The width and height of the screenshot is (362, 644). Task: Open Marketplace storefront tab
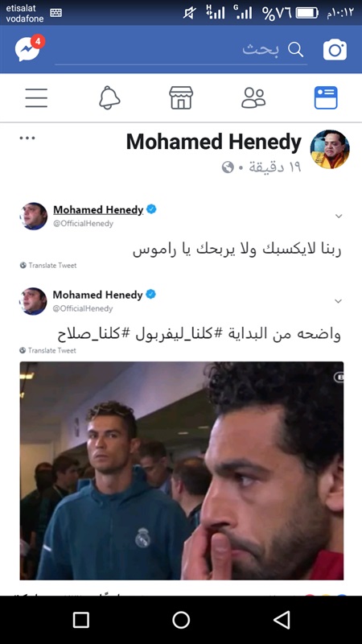tap(181, 97)
